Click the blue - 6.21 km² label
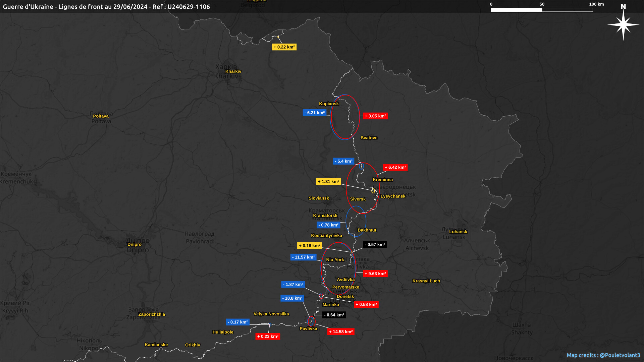 314,113
